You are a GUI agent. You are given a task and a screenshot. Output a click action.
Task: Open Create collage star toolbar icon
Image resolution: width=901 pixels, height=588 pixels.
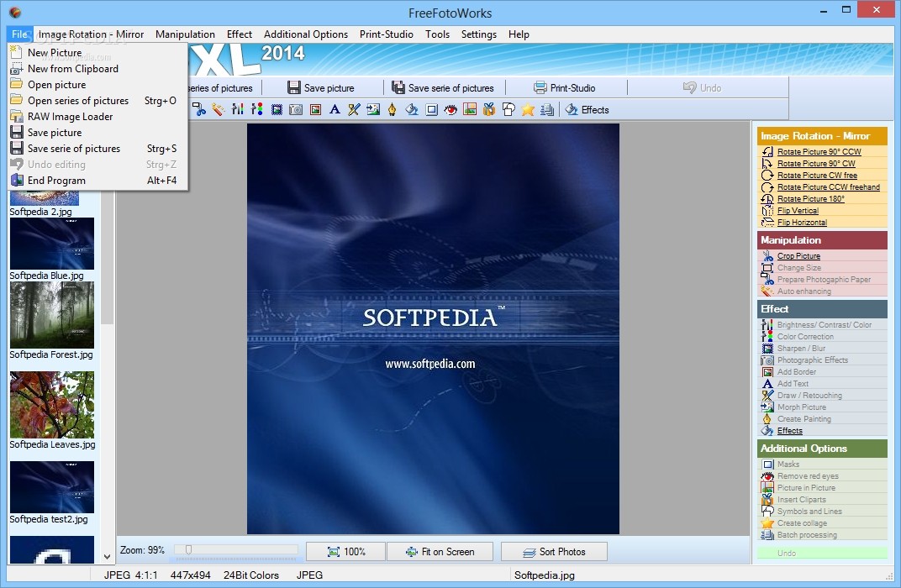coord(528,109)
